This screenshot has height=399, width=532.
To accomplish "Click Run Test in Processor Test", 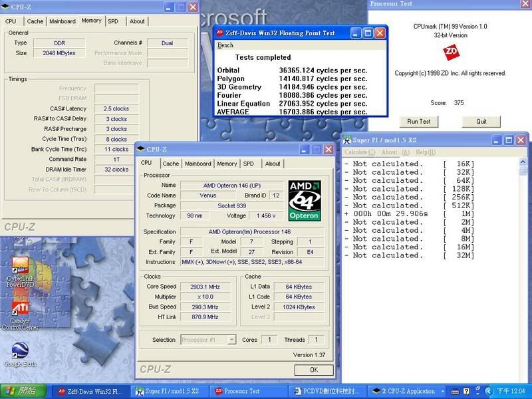I will (x=419, y=122).
